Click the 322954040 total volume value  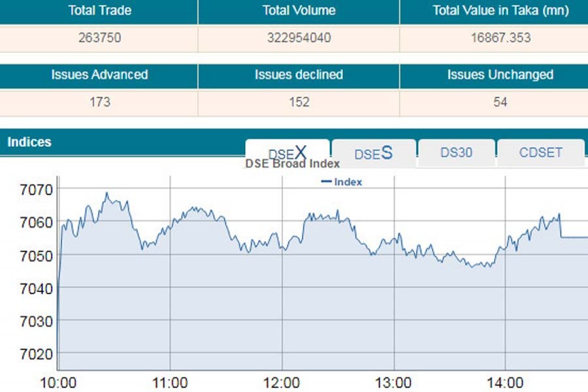tap(299, 38)
